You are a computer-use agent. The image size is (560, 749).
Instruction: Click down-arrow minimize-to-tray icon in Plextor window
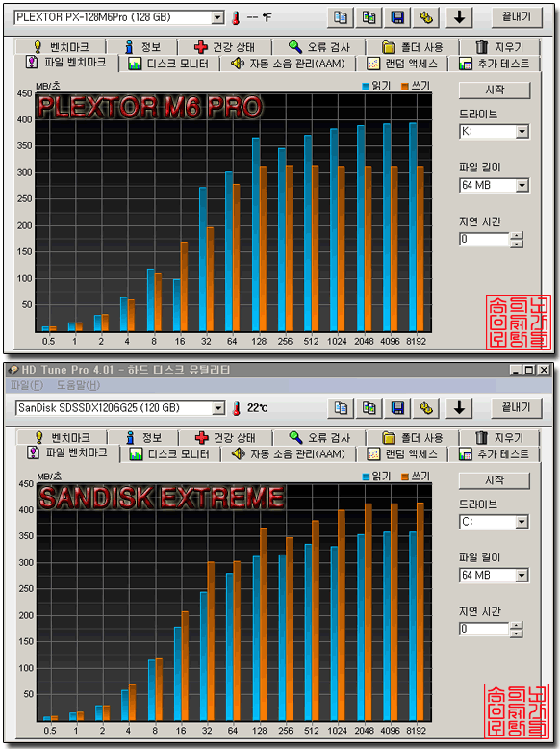tap(459, 17)
